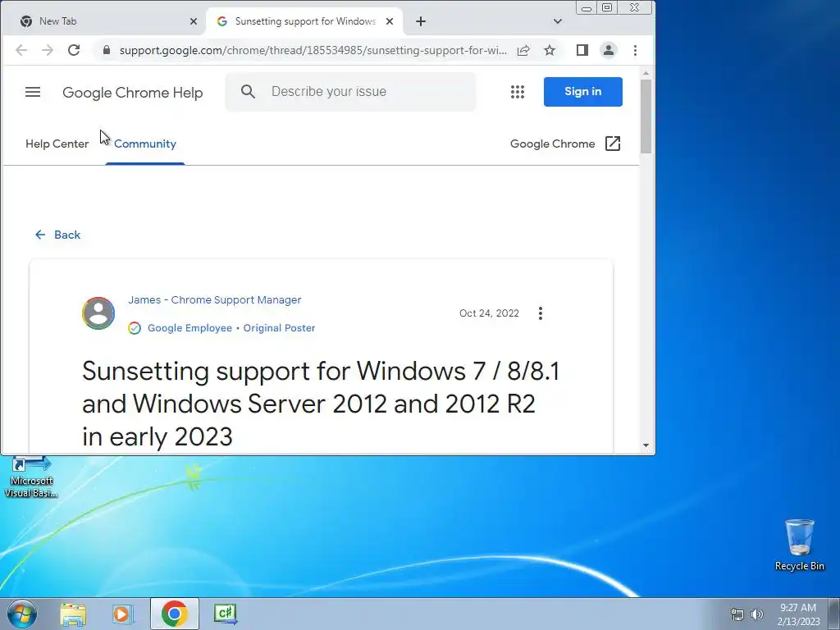
Task: Open the Chrome three-dot menu
Action: 636,50
